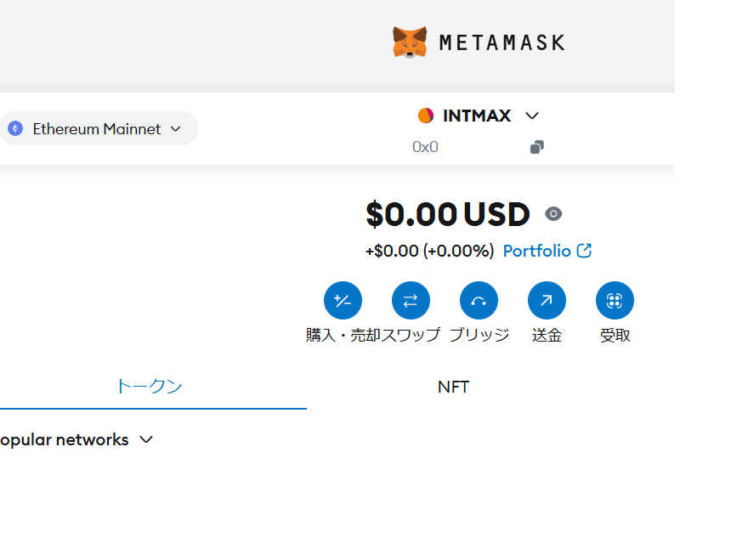Expand the popular networks filter dropdown
The image size is (731, 560).
(76, 440)
